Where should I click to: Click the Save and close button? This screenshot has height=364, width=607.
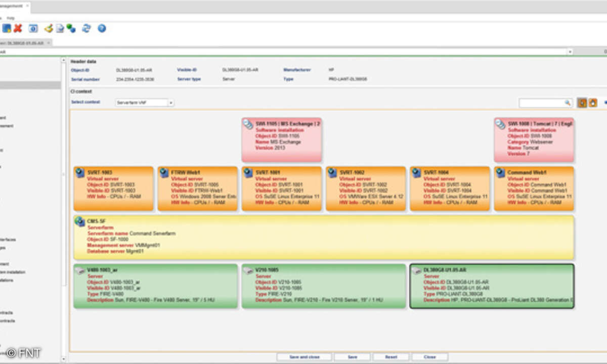coord(304,357)
